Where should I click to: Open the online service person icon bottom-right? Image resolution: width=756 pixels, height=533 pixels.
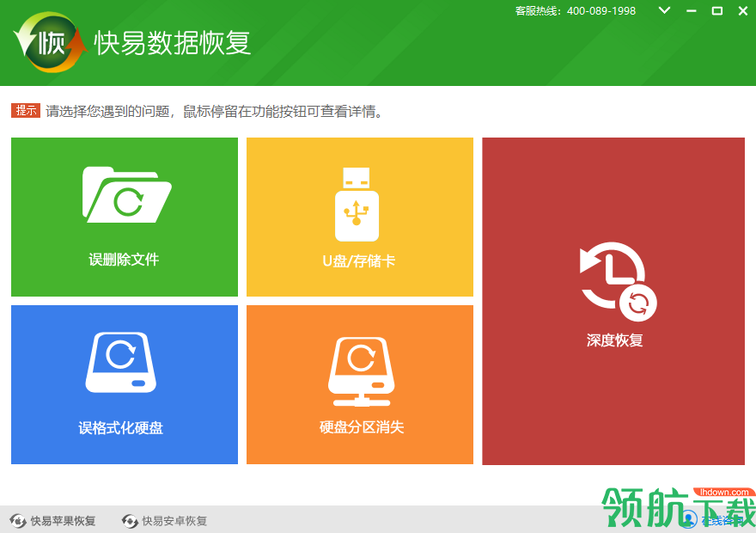tap(688, 519)
